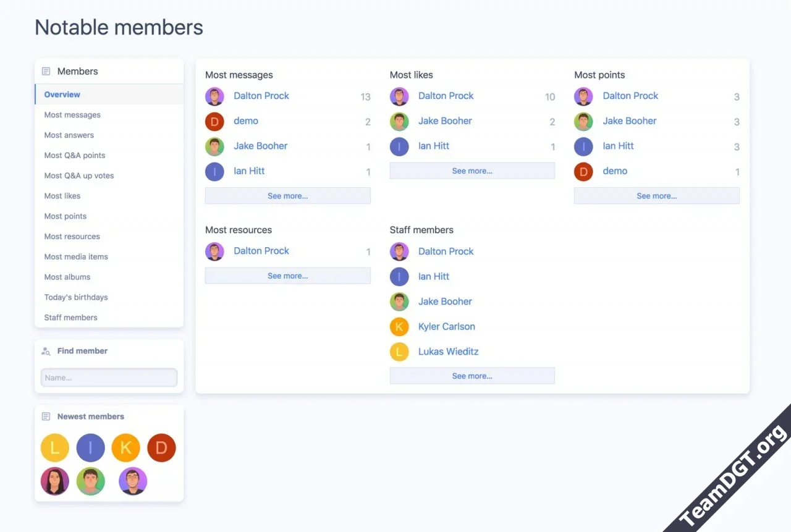Expand Most points list via See more
This screenshot has width=791, height=532.
656,196
